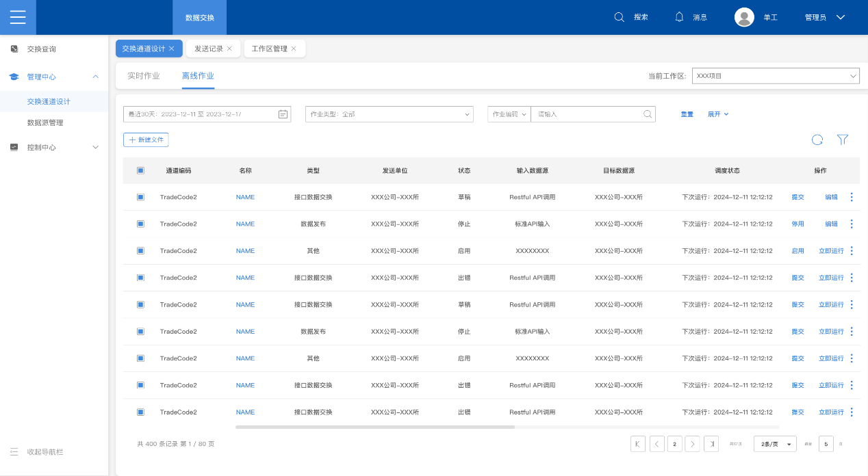Open the calendar icon in date range field
The width and height of the screenshot is (868, 476).
tap(283, 114)
